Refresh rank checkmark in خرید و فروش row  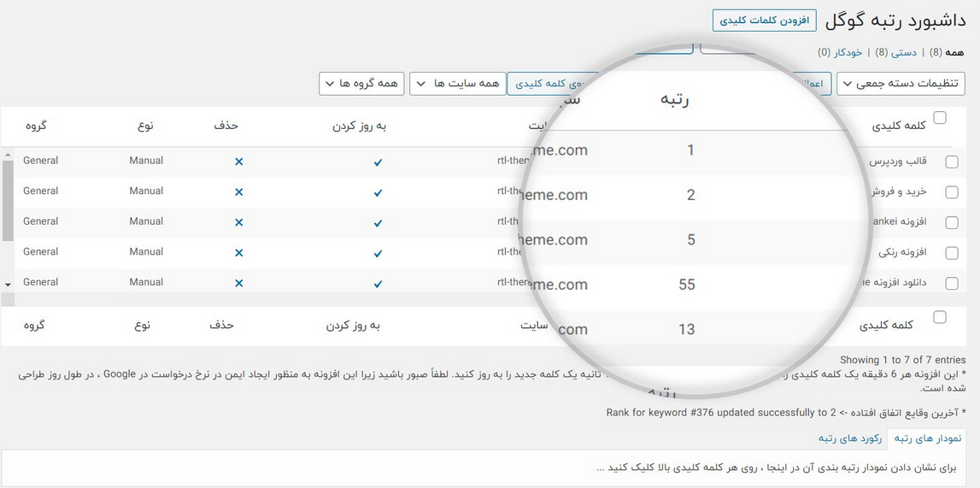point(378,193)
